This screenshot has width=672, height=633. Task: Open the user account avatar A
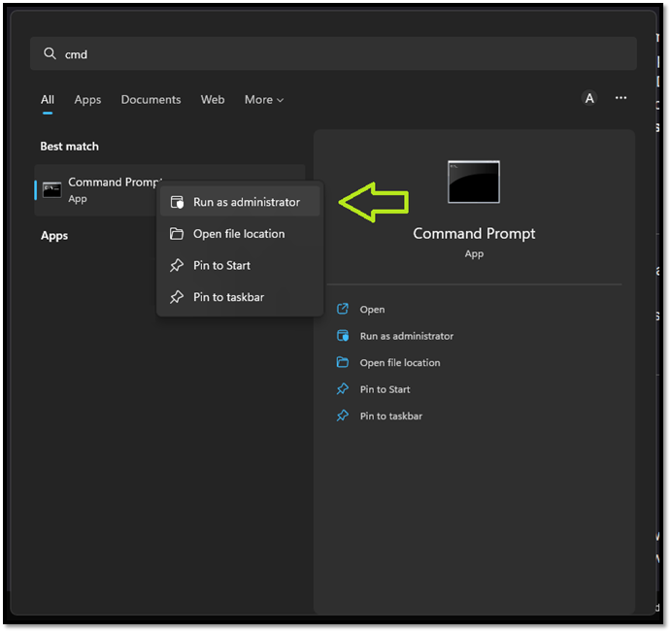[588, 98]
